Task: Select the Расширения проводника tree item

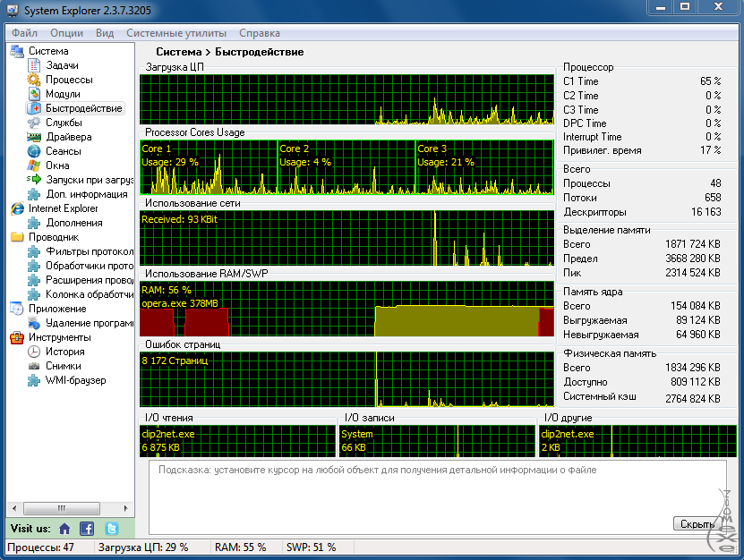Action: pos(90,280)
